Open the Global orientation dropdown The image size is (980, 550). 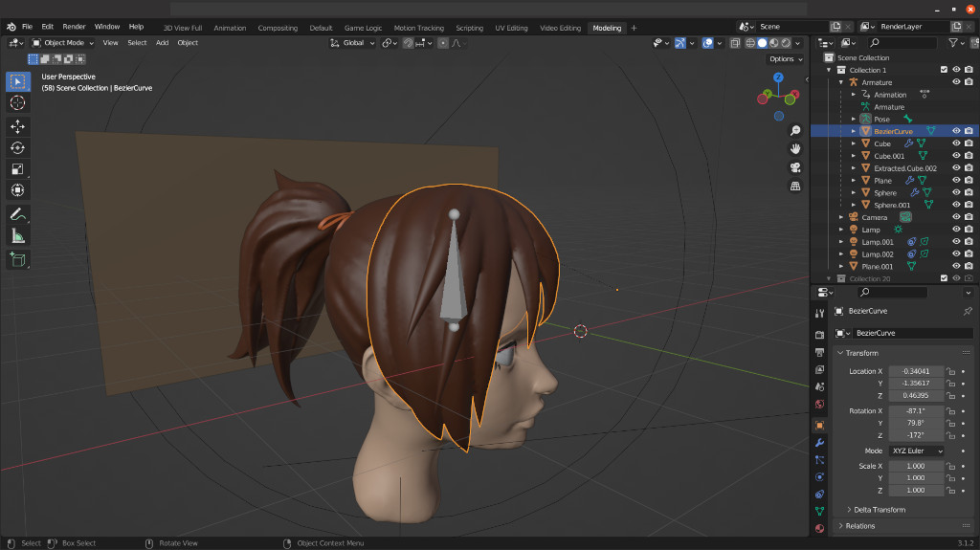coord(352,43)
